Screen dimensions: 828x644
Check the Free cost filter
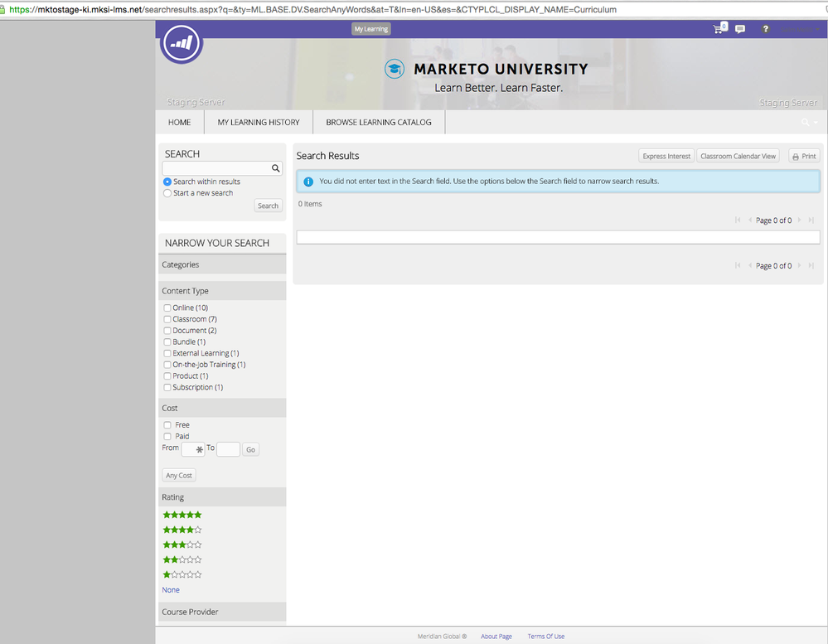pyautogui.click(x=167, y=425)
